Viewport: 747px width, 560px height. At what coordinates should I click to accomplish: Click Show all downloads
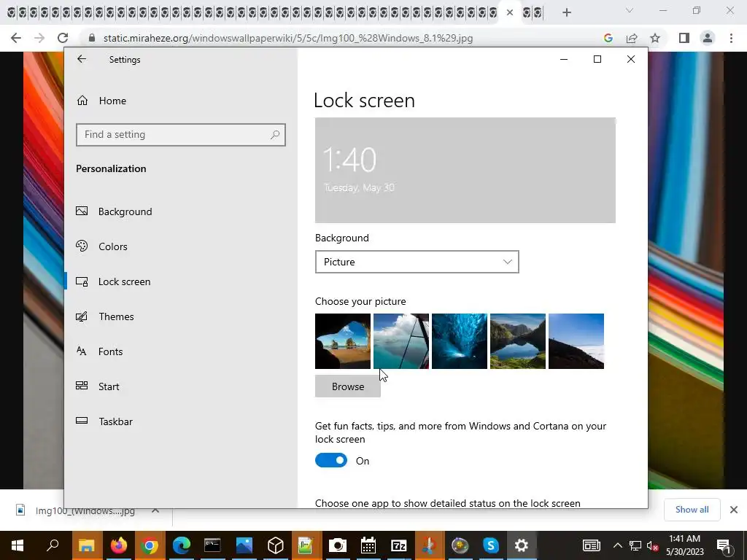tap(692, 510)
